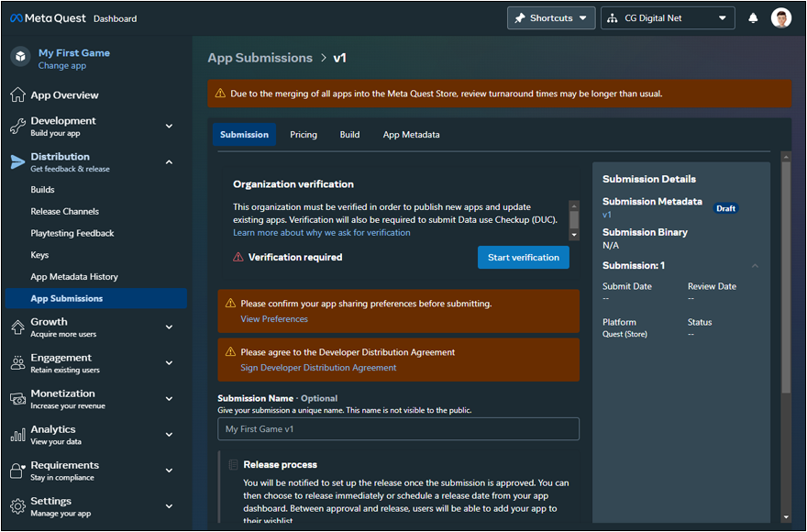The height and width of the screenshot is (532, 807).
Task: Click App Submissions breadcrumb link
Action: pos(260,58)
